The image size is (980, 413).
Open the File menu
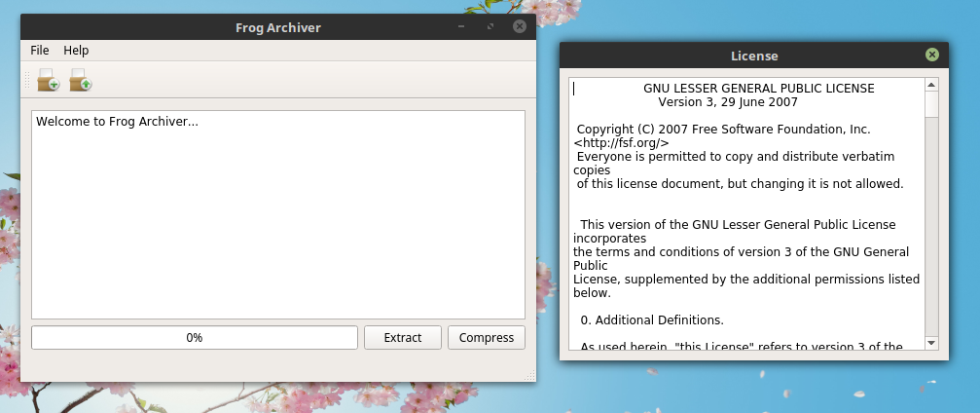click(x=39, y=50)
